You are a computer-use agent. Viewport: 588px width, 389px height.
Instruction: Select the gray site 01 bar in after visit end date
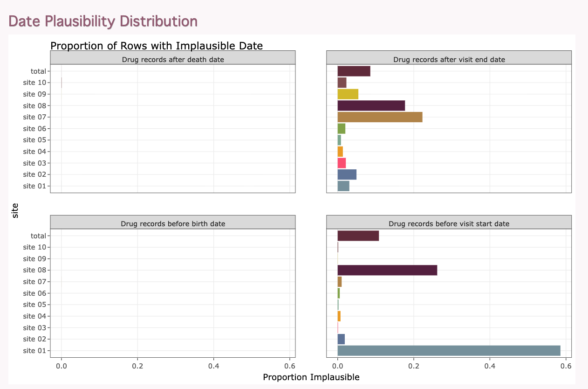click(343, 186)
